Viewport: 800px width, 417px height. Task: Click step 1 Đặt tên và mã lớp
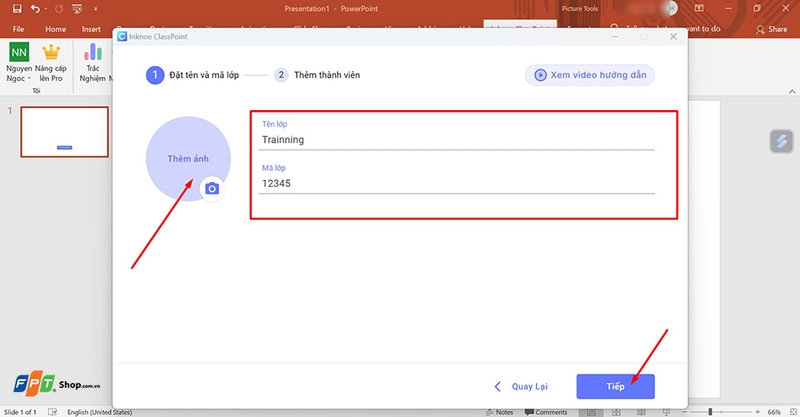192,75
